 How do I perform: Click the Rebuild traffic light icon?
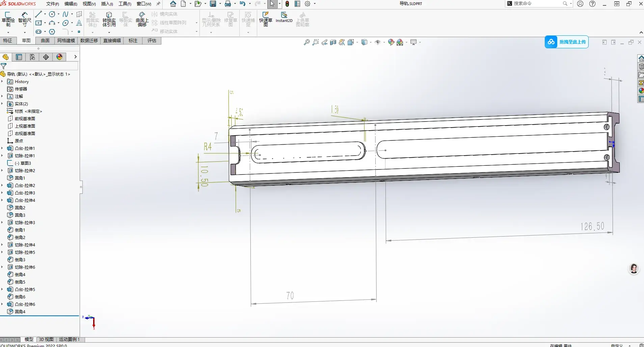tap(287, 4)
